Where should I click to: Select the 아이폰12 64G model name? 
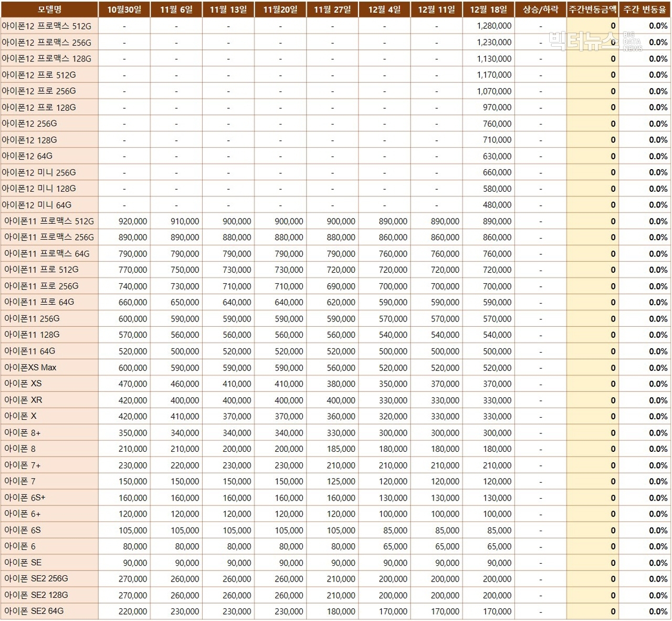click(x=27, y=156)
